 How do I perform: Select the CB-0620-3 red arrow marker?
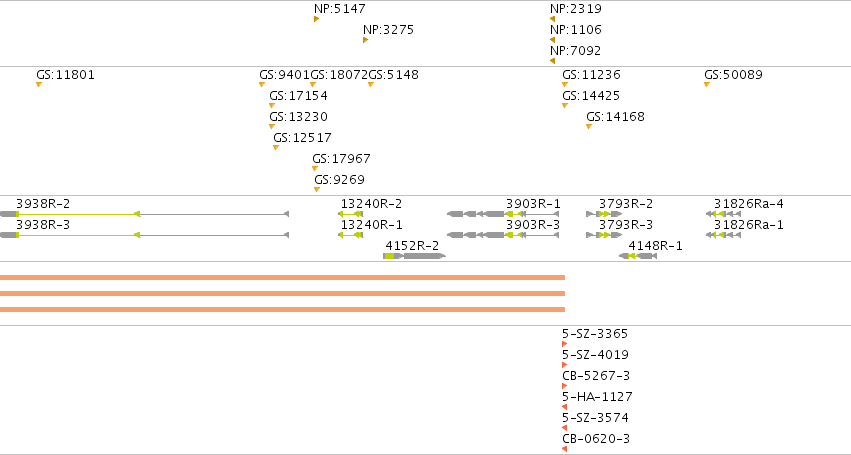tap(564, 450)
